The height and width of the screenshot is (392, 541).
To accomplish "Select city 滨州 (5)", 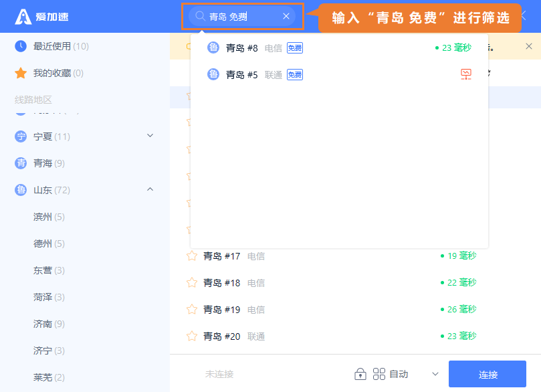I will pyautogui.click(x=49, y=217).
